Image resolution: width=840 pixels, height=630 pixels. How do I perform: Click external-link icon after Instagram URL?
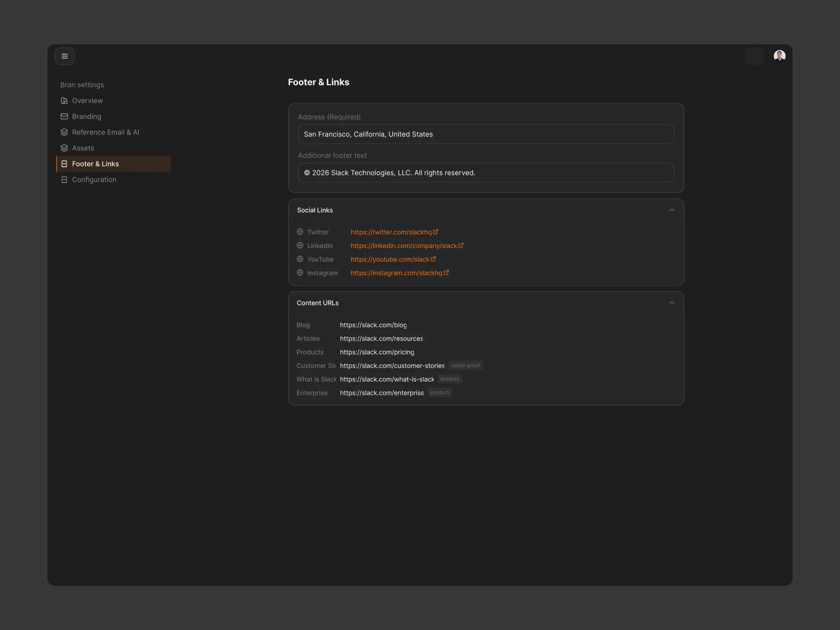pyautogui.click(x=446, y=273)
